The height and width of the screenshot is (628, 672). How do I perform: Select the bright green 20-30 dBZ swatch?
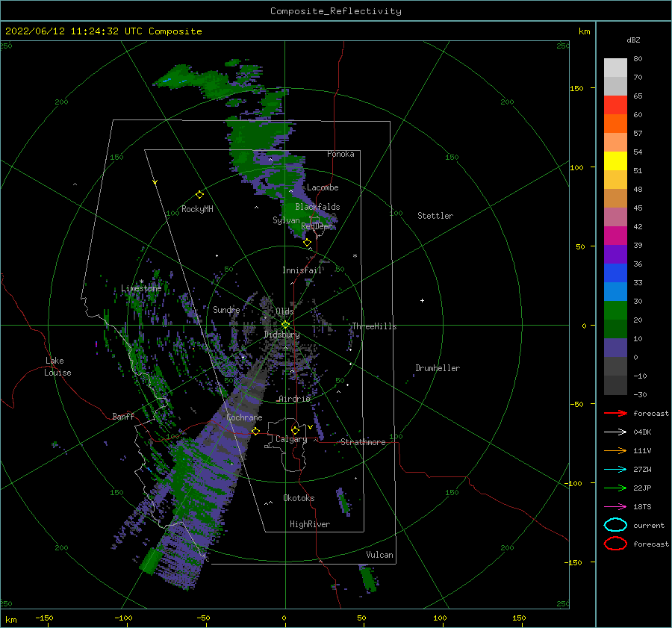pos(615,311)
